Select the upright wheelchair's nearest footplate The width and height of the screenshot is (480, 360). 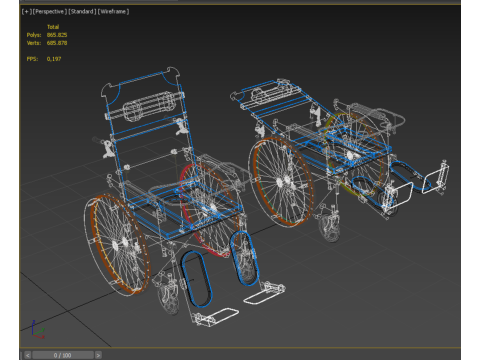[216, 317]
